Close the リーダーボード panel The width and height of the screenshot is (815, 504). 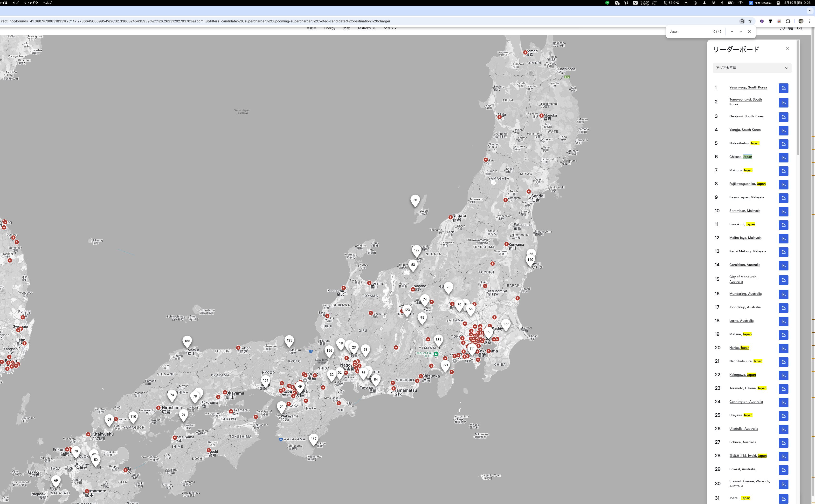tap(787, 48)
